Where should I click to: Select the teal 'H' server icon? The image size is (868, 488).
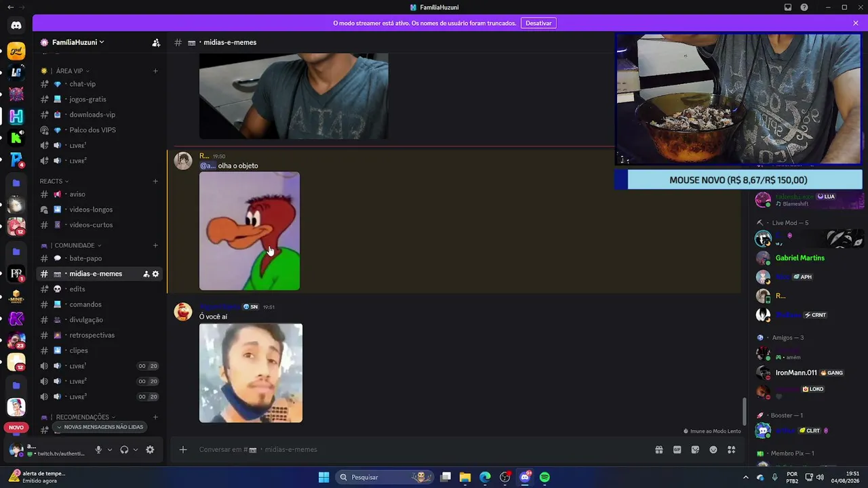click(x=16, y=117)
